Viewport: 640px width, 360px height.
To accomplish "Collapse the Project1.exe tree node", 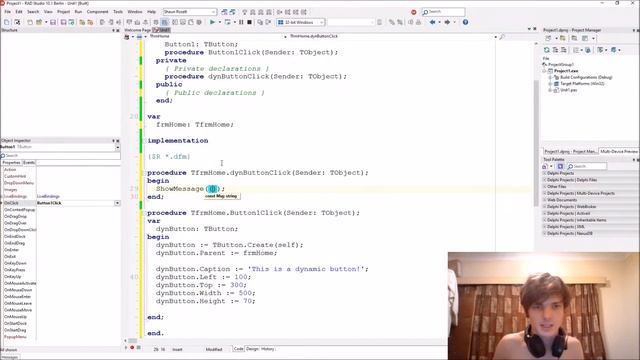I will pos(544,71).
